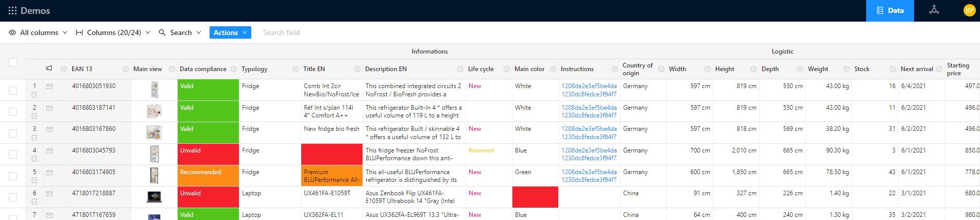Tick the checkbox for row 4
This screenshot has height=220, width=980.
(13, 155)
